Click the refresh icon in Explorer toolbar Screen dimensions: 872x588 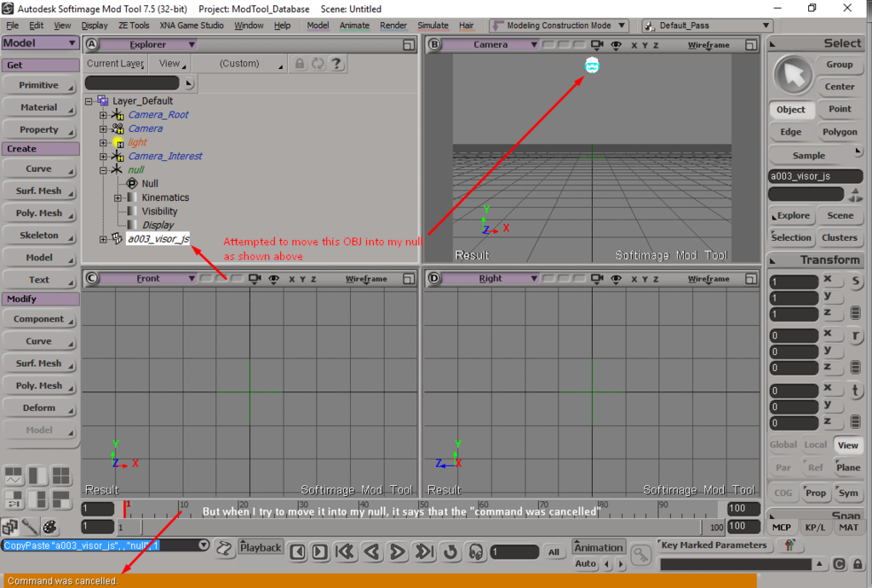(x=318, y=63)
